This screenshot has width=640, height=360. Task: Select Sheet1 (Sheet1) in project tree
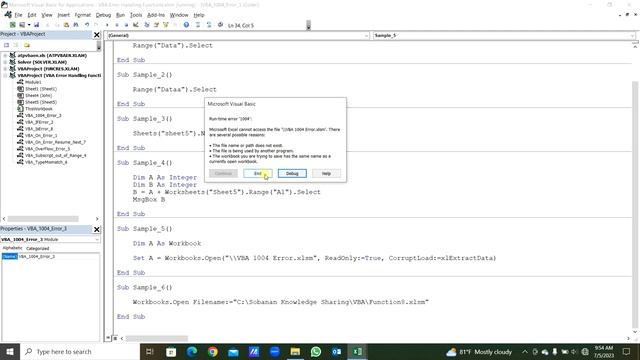pyautogui.click(x=41, y=89)
